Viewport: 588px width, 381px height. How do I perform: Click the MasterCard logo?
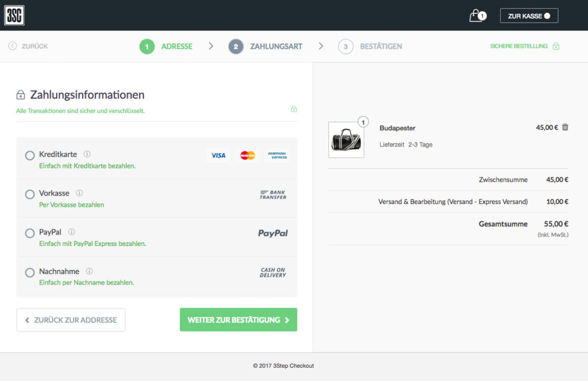[x=247, y=155]
